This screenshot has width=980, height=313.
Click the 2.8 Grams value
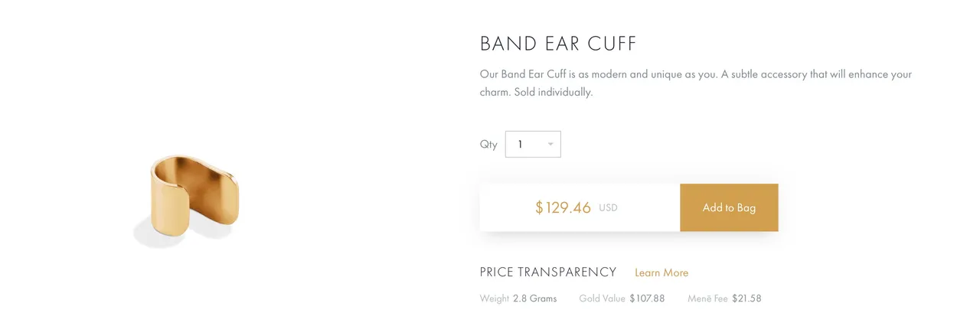[x=535, y=298]
